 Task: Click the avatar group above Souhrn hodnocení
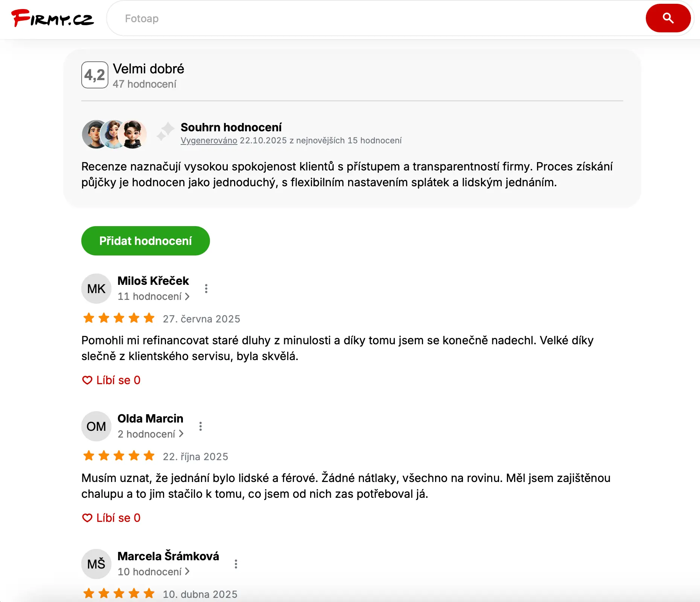(114, 134)
